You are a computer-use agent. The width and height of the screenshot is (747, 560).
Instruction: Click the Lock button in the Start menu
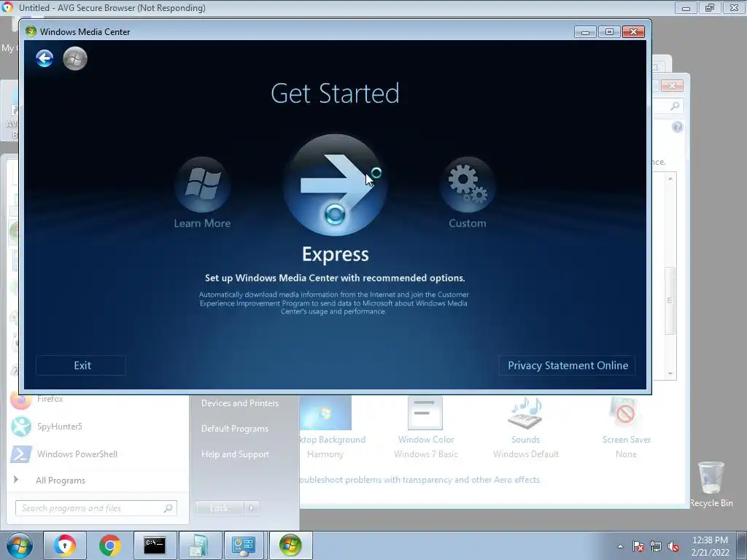point(219,508)
